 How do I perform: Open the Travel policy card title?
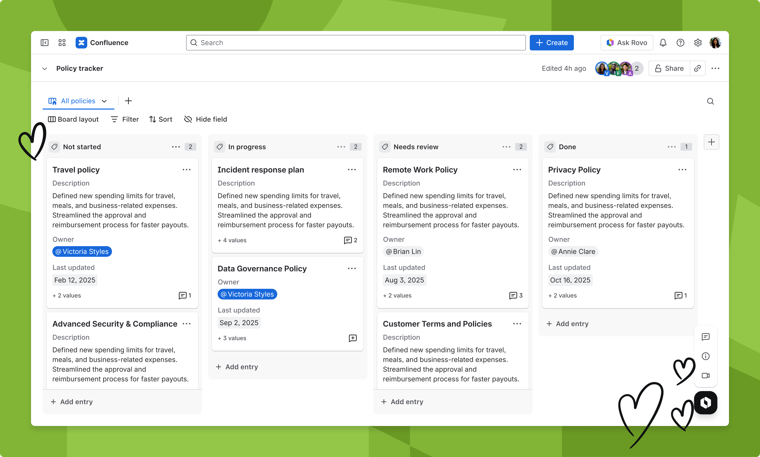pos(76,170)
